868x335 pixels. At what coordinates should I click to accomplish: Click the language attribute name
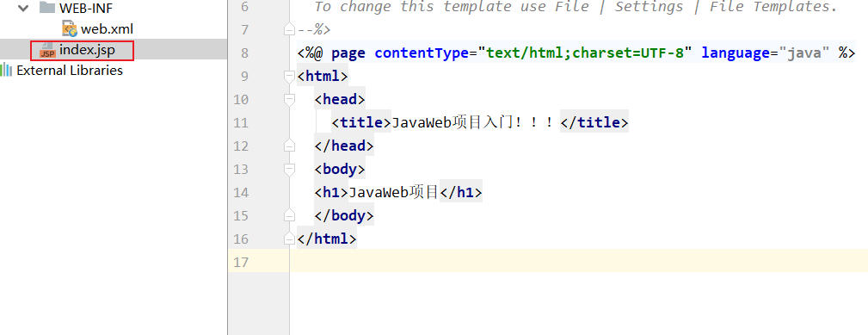point(736,53)
